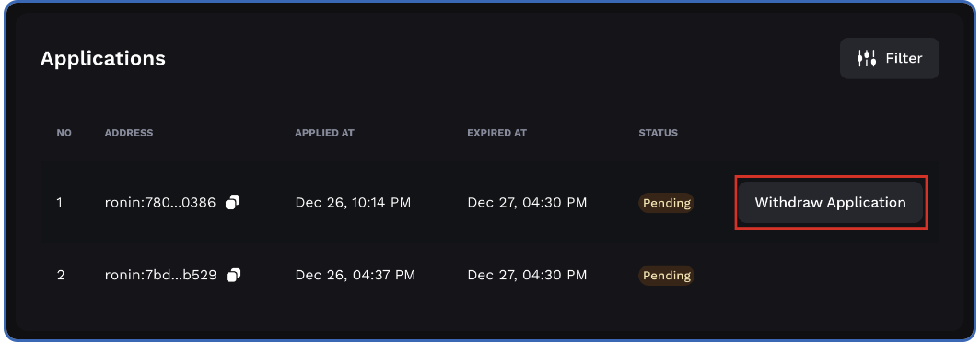
Task: Copy the ronin:780...0386 address icon
Action: click(x=233, y=202)
